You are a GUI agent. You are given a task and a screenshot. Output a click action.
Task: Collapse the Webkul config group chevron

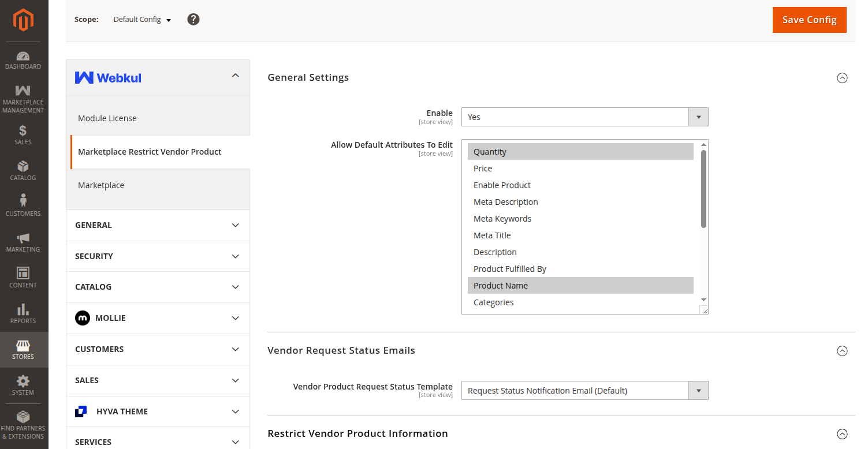[x=235, y=76]
